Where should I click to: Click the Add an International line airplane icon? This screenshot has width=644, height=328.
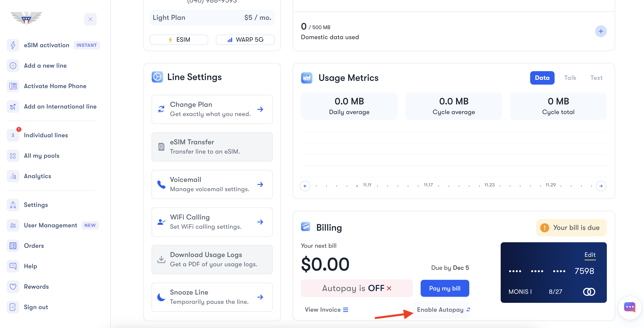point(13,107)
